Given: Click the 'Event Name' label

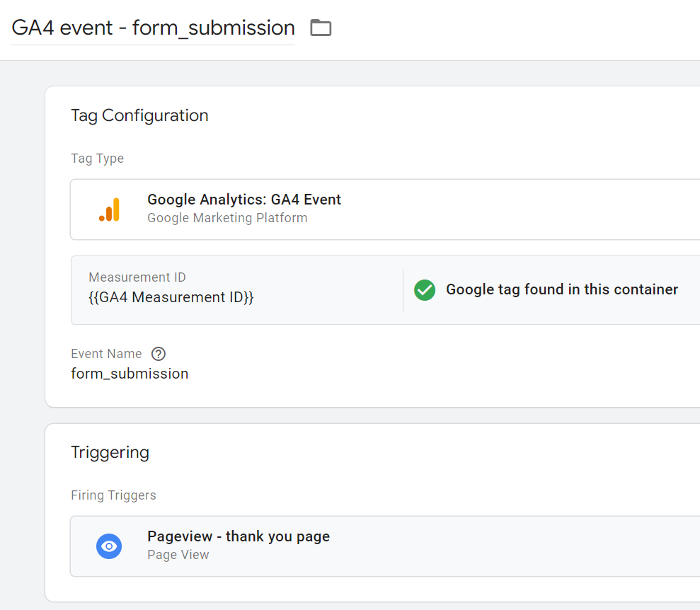Looking at the screenshot, I should [x=106, y=354].
